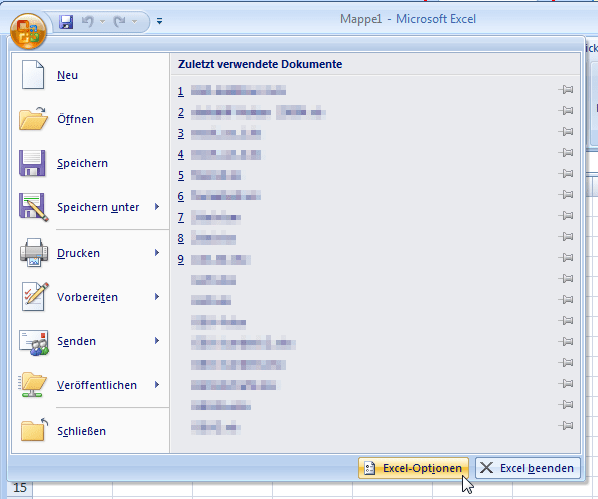Click the envelope Senden icon

pos(34,343)
